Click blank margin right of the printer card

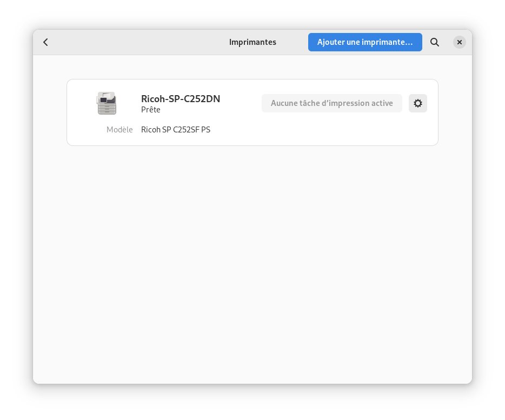point(455,112)
